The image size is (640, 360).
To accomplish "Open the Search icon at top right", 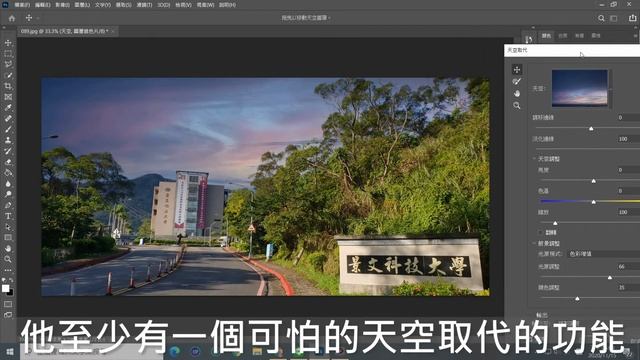I will click(x=601, y=18).
